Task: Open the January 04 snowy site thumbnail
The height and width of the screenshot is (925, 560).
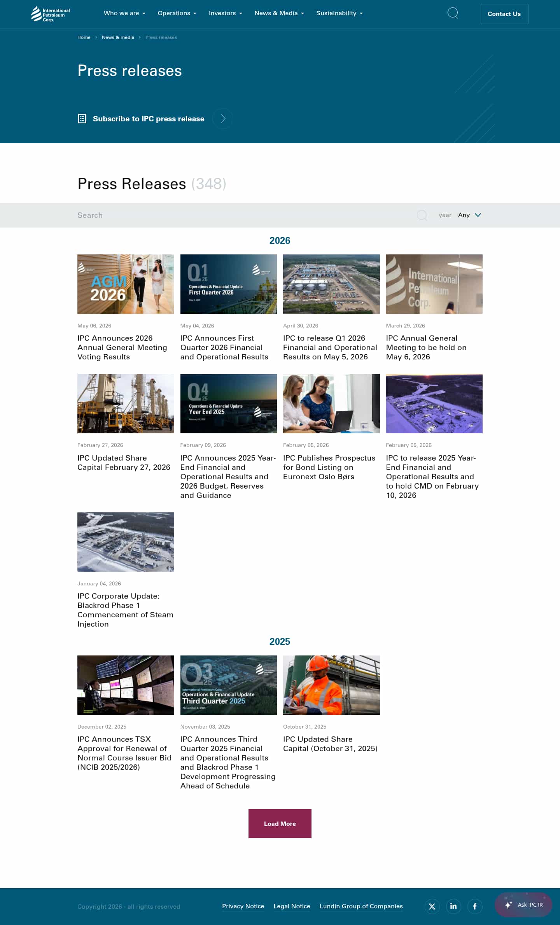Action: pos(126,542)
